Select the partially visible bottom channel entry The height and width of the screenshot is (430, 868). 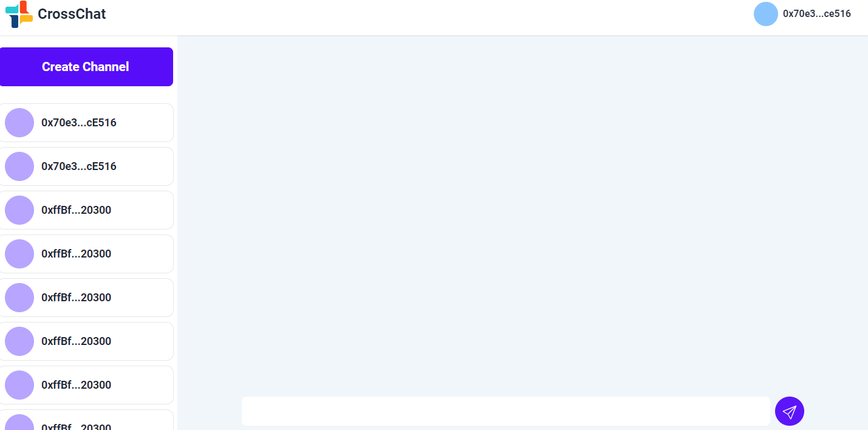[86, 420]
